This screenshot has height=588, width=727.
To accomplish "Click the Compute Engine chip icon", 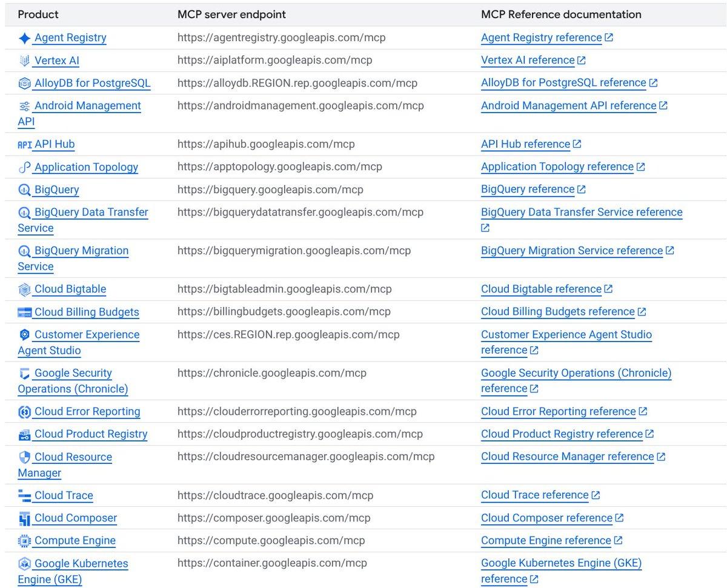I will [x=24, y=541].
